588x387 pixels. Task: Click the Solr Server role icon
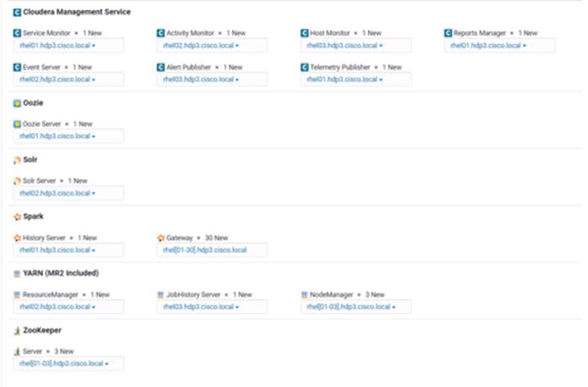[x=17, y=181]
